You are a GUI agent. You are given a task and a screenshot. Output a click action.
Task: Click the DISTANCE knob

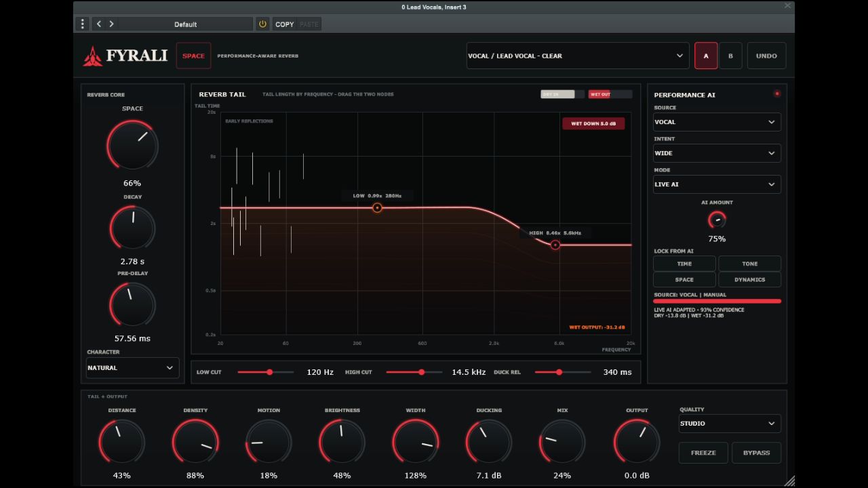[122, 442]
